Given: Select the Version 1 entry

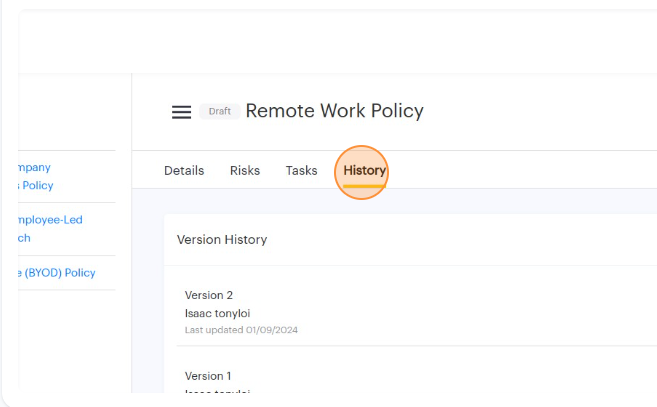Looking at the screenshot, I should [208, 376].
